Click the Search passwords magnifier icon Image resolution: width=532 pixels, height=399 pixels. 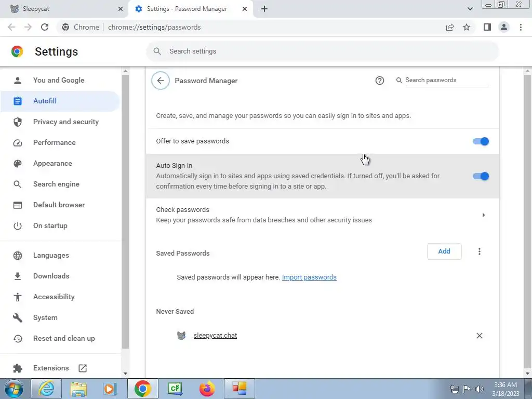[x=399, y=80]
